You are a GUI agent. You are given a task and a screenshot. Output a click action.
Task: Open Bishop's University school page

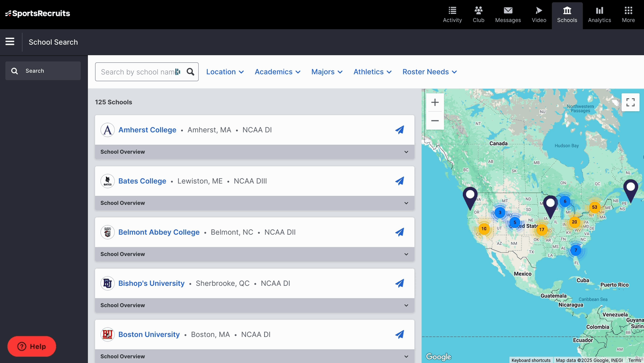(x=151, y=283)
